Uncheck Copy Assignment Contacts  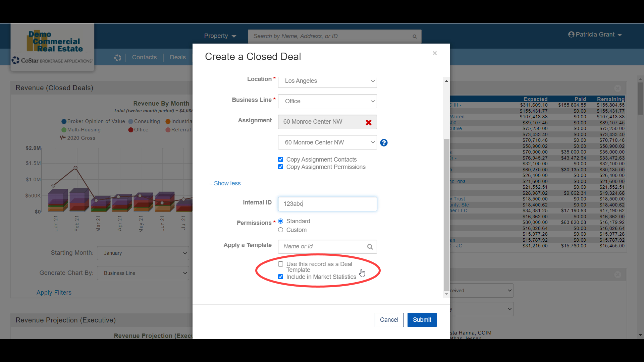(x=280, y=160)
